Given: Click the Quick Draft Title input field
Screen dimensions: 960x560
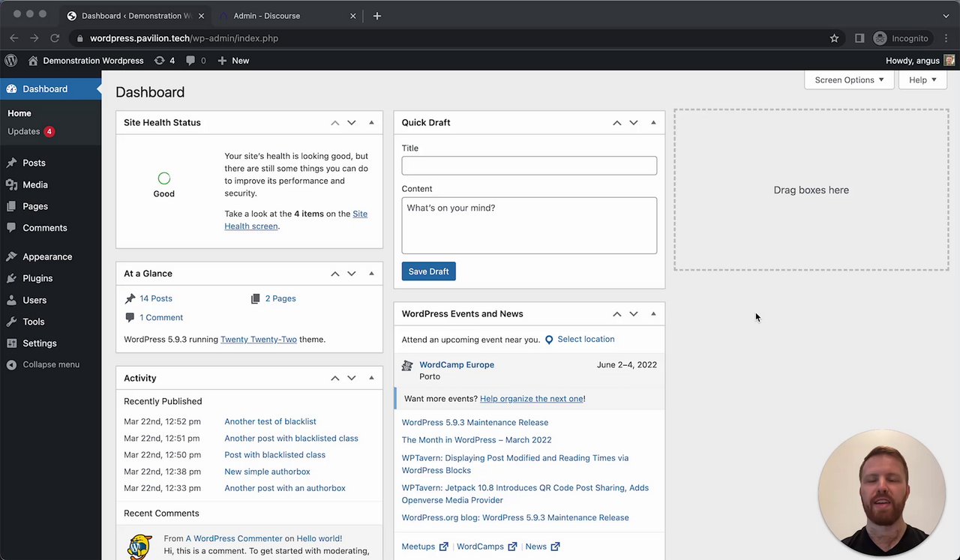Looking at the screenshot, I should [529, 166].
